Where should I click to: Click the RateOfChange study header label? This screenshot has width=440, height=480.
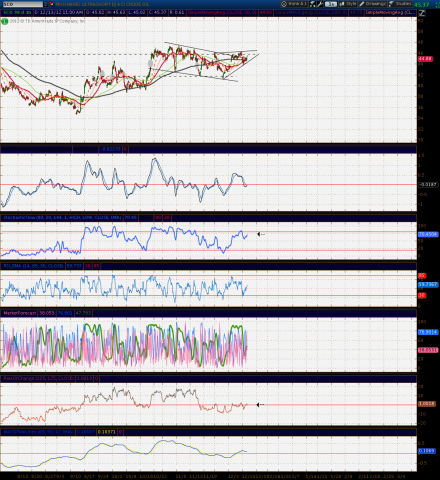point(38,378)
